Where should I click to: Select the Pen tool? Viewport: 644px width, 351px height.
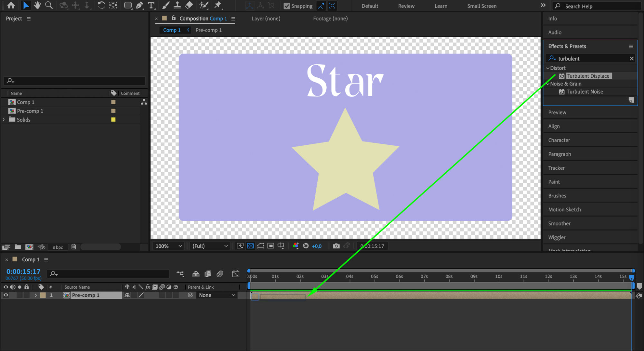(139, 5)
